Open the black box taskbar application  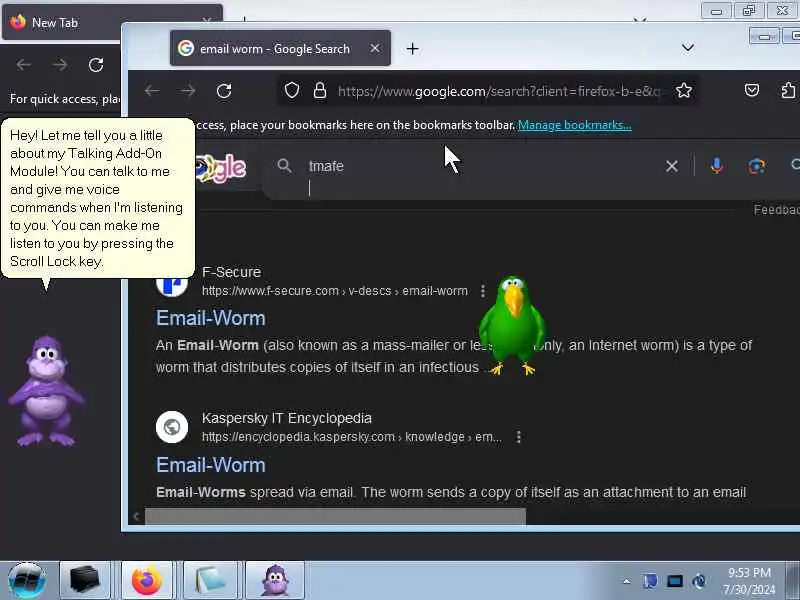click(x=85, y=581)
